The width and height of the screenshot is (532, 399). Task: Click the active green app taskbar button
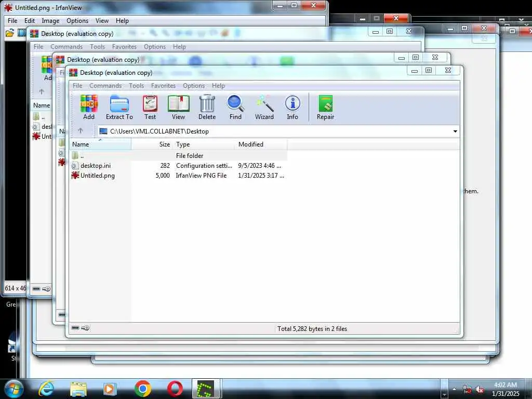[x=206, y=389]
